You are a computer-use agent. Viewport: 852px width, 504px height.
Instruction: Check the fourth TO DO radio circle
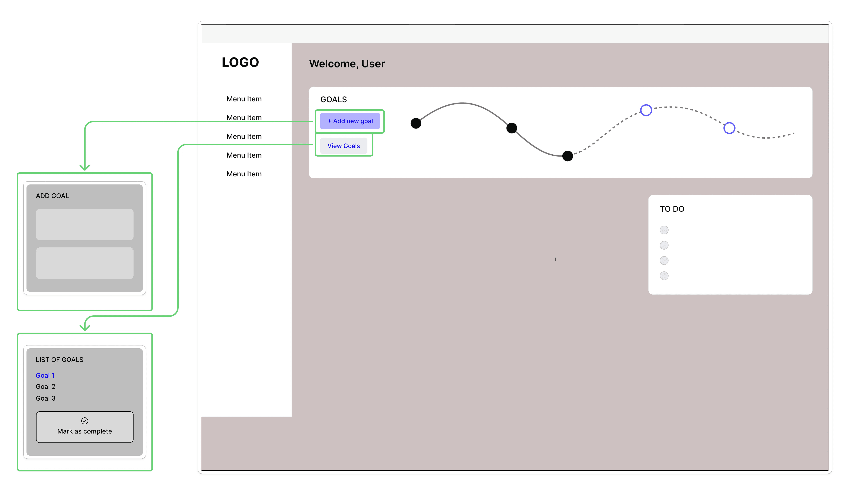(664, 276)
